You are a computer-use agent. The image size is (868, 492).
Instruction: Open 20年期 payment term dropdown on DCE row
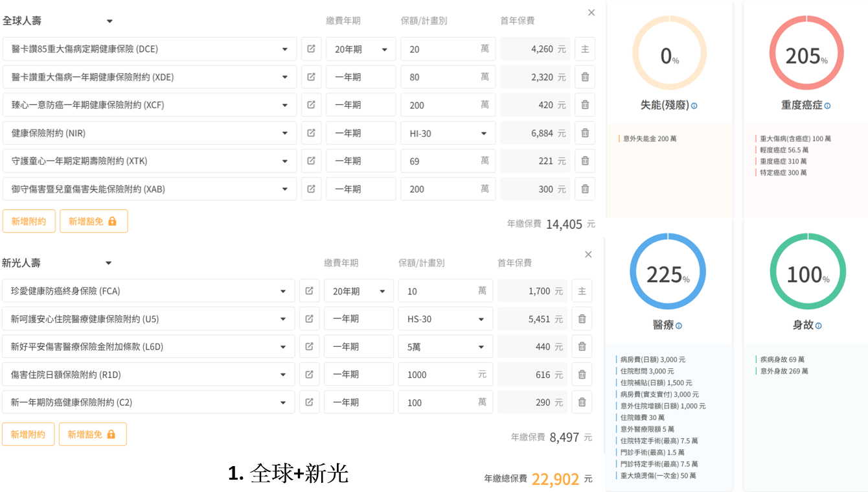(x=361, y=49)
